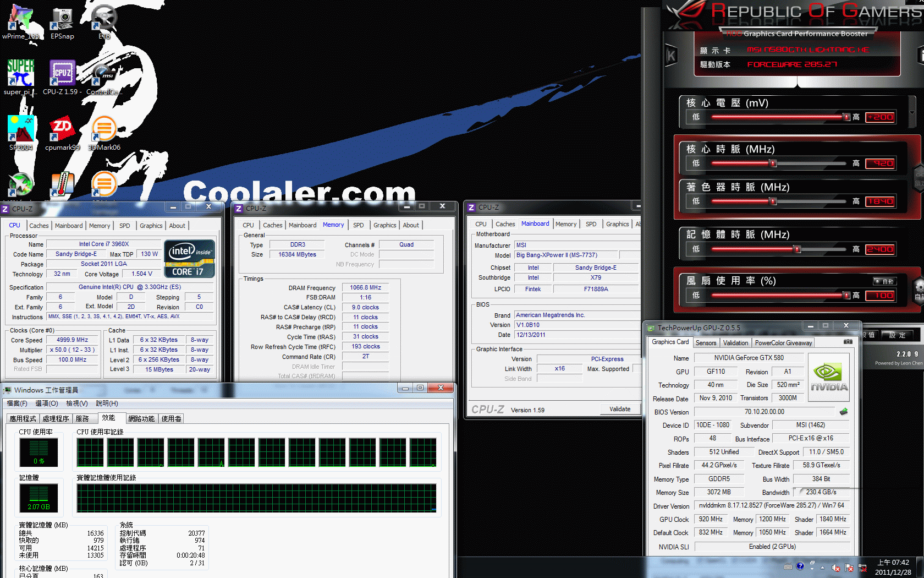Click the core voltage (mV) slider handle
Screen dimensions: 924x578
846,117
